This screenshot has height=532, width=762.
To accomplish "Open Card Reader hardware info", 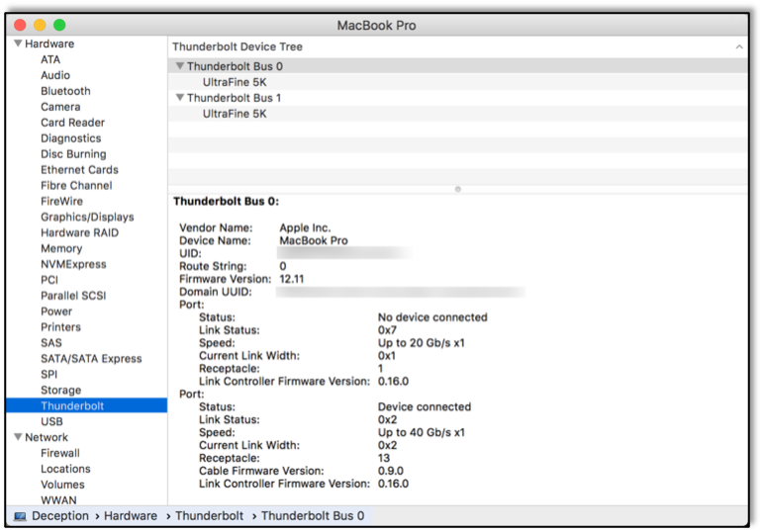I will 73,123.
